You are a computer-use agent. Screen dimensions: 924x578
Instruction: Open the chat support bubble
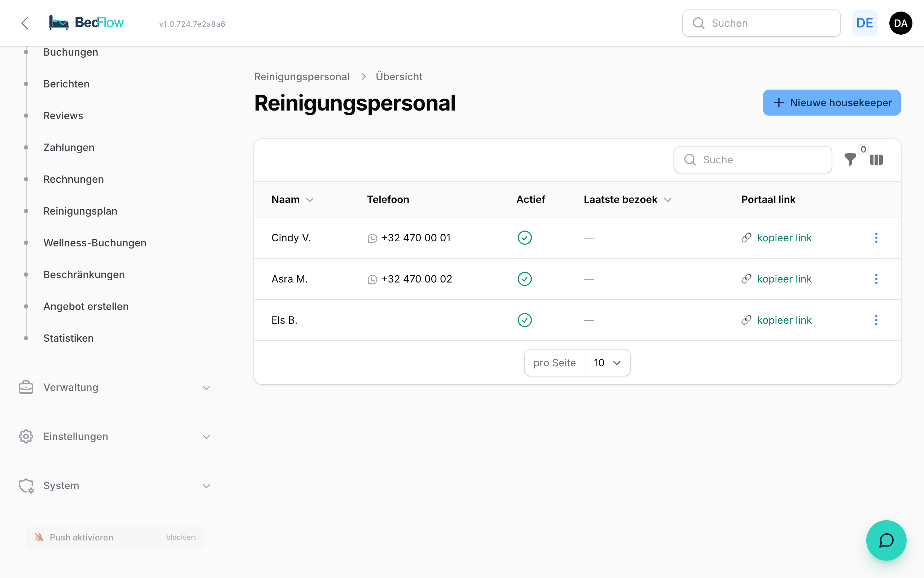[886, 540]
